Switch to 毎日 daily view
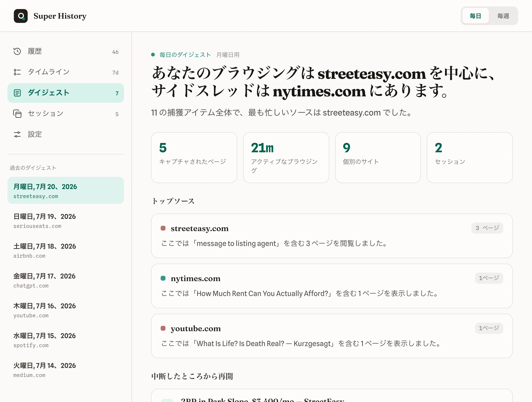Image resolution: width=532 pixels, height=402 pixels. click(475, 16)
